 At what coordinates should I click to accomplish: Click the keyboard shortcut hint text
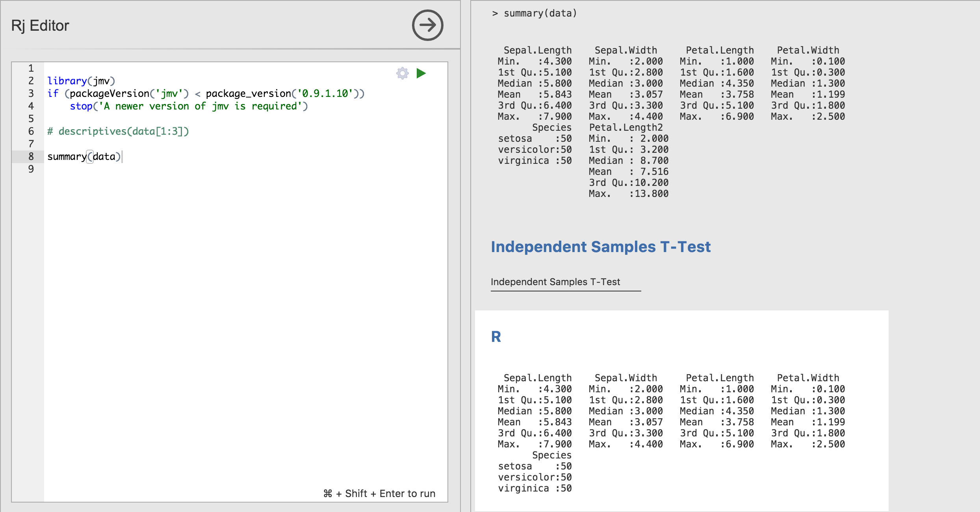tap(379, 493)
